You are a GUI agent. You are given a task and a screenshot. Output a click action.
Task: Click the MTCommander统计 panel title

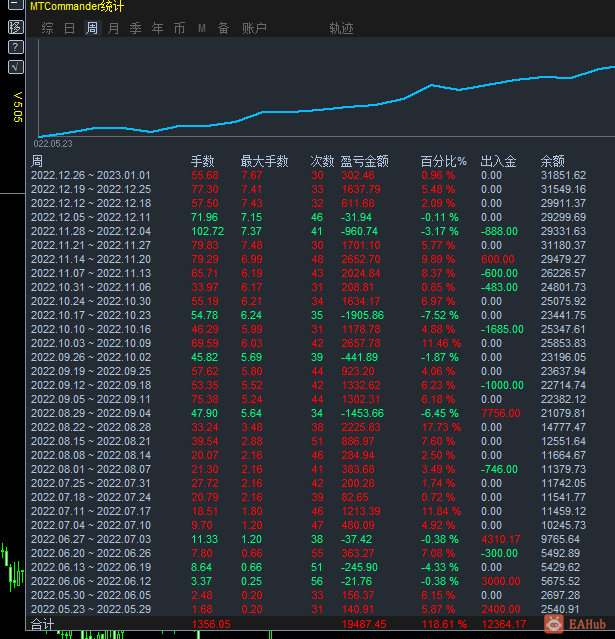pyautogui.click(x=77, y=6)
